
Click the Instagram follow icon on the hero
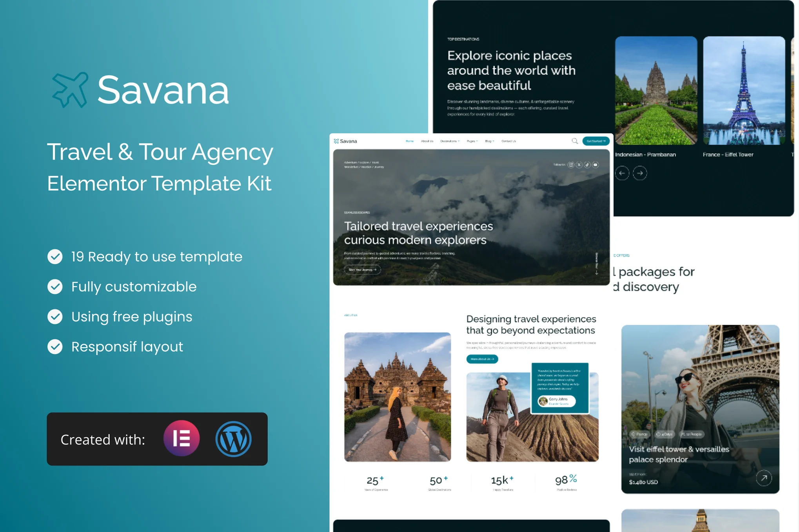pyautogui.click(x=572, y=165)
